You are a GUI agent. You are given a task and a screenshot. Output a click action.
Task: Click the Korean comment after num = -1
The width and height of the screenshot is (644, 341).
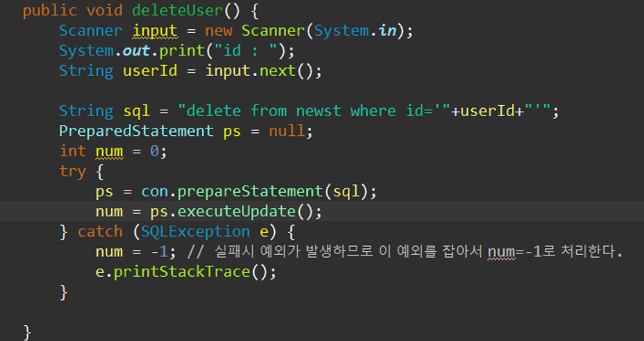[x=405, y=252]
